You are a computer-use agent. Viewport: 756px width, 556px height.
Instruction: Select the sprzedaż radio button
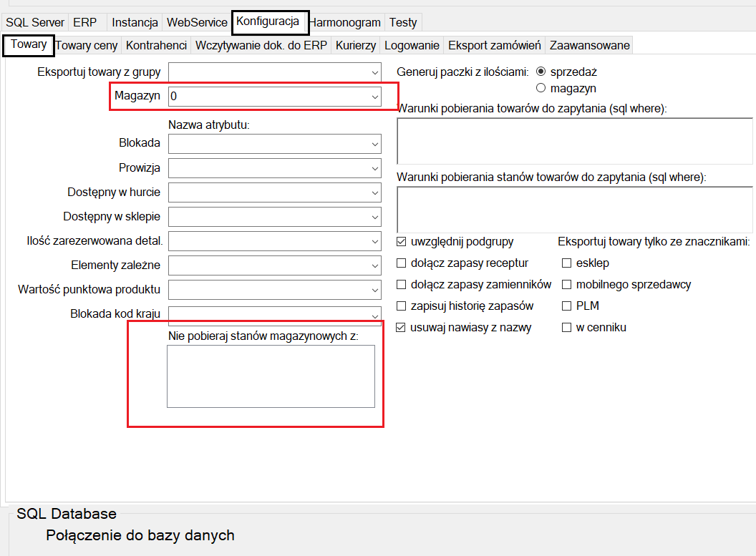pyautogui.click(x=541, y=72)
